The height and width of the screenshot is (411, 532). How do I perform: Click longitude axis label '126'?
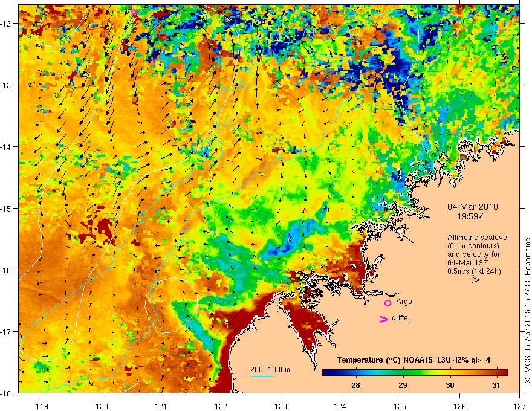[x=459, y=406]
